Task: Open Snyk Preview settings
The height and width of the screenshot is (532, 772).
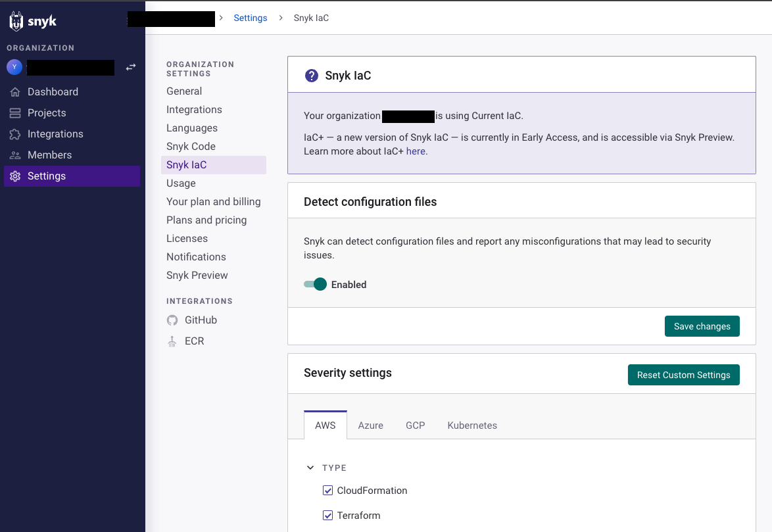Action: (197, 275)
